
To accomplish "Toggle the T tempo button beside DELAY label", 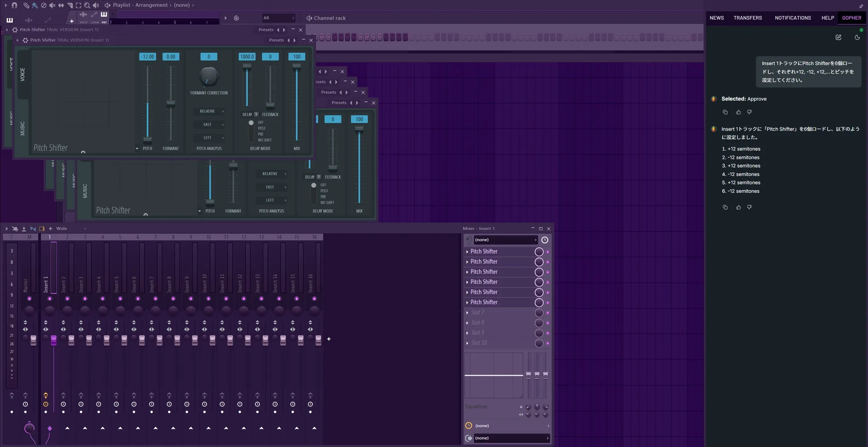I will point(256,114).
